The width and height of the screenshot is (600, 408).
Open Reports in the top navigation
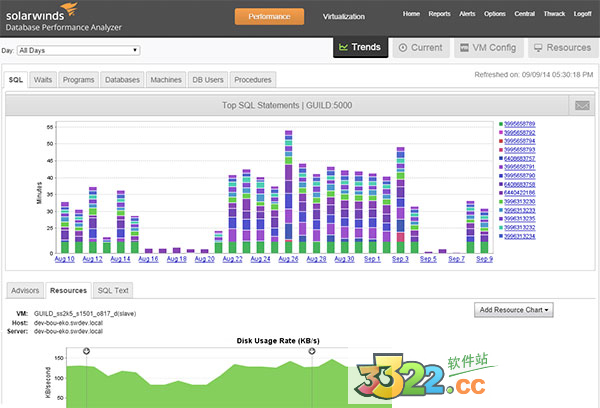[x=439, y=14]
